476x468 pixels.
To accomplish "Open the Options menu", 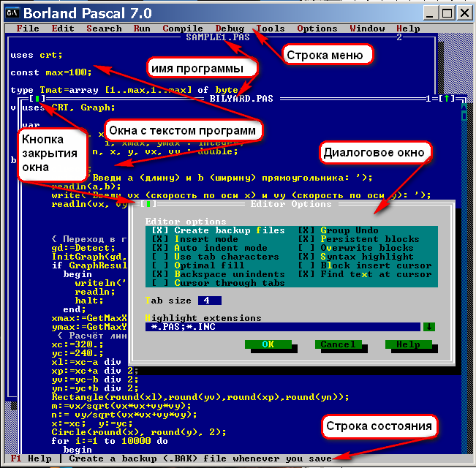I will pyautogui.click(x=317, y=29).
